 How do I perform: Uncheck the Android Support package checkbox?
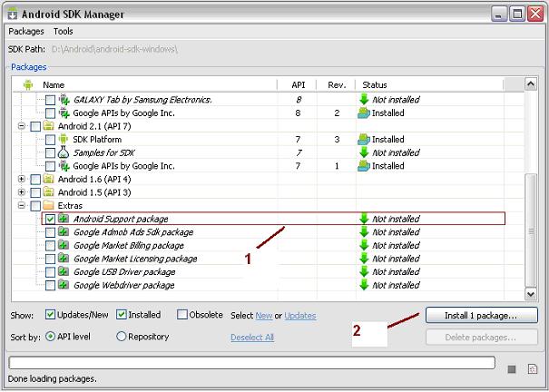click(50, 219)
